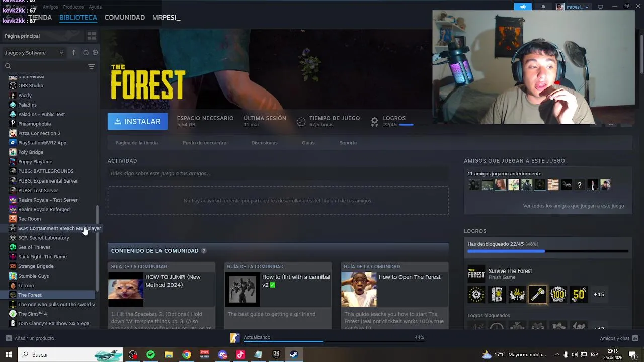Click the 100 achievement badge icon

click(558, 294)
